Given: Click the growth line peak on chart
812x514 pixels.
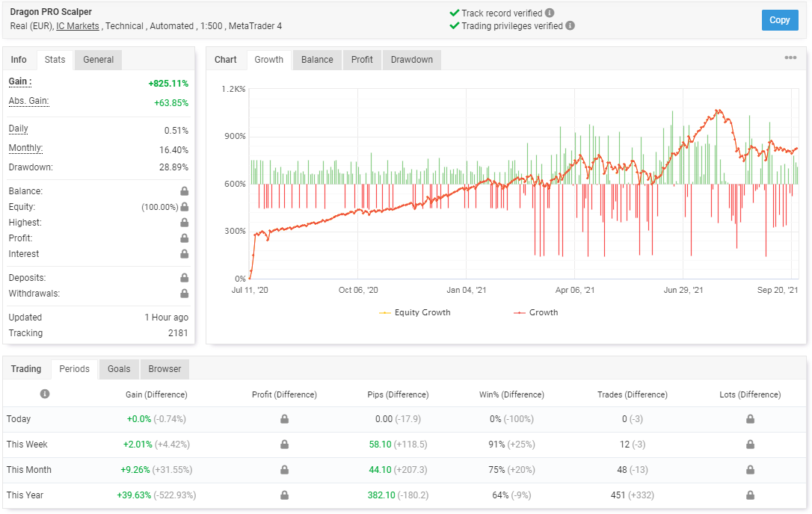Looking at the screenshot, I should (x=717, y=111).
